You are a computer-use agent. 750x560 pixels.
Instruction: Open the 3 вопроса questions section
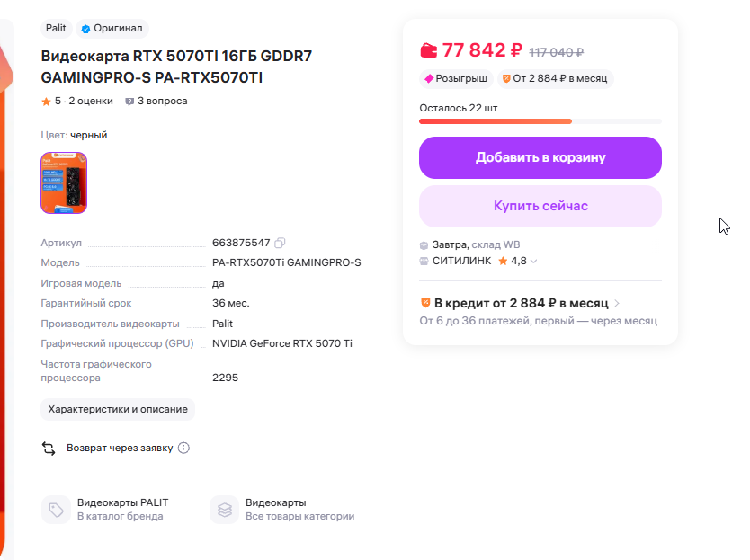point(156,102)
